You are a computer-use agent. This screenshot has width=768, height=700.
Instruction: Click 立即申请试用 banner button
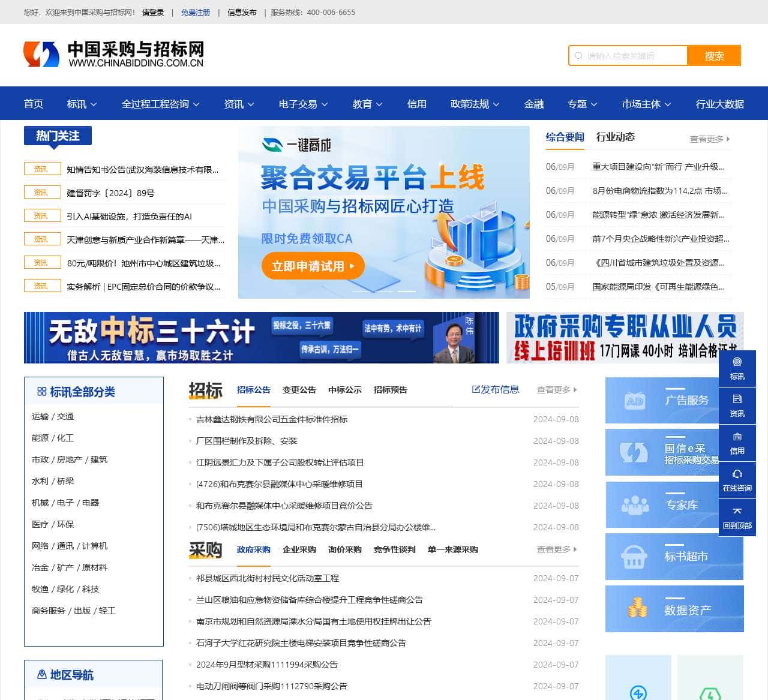pyautogui.click(x=313, y=266)
